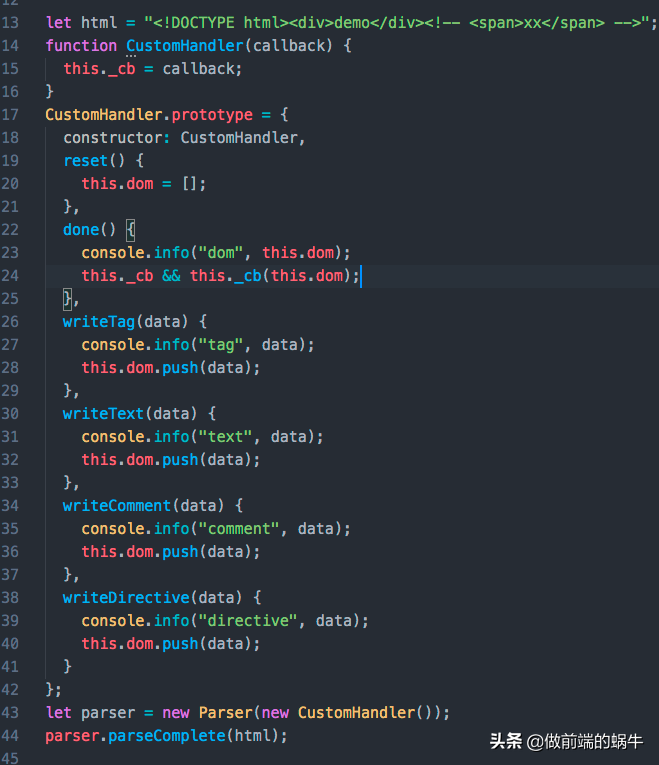Click the writeComment method name
659x765 pixels.
coord(117,506)
